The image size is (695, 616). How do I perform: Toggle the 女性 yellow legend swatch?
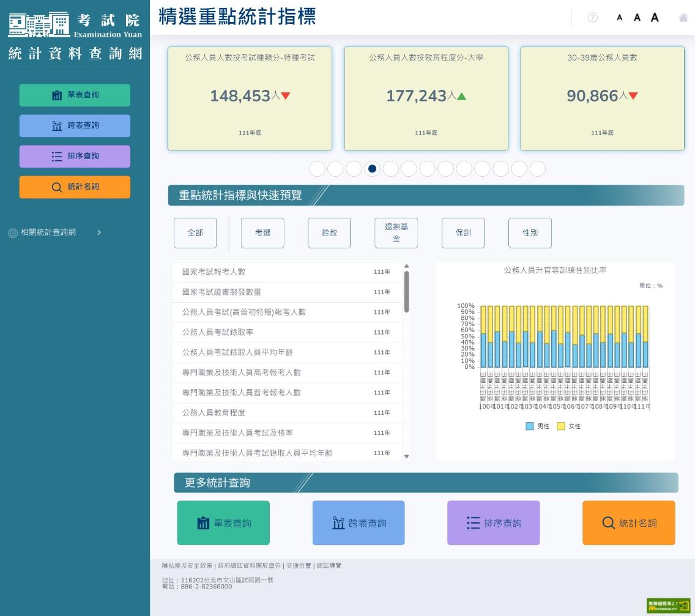coord(560,426)
